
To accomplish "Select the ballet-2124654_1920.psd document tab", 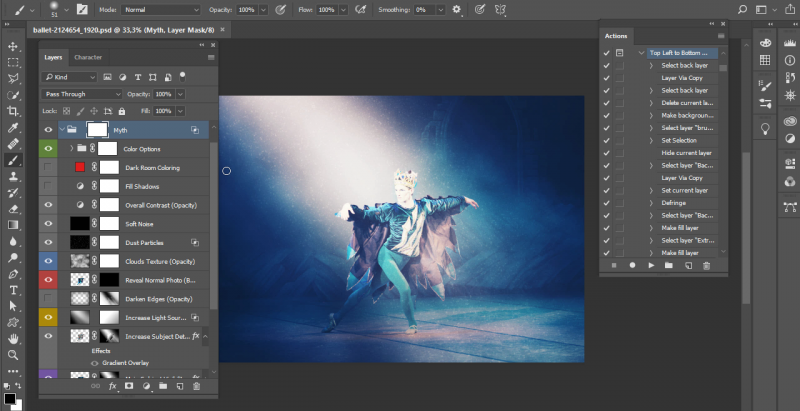I will (124, 30).
